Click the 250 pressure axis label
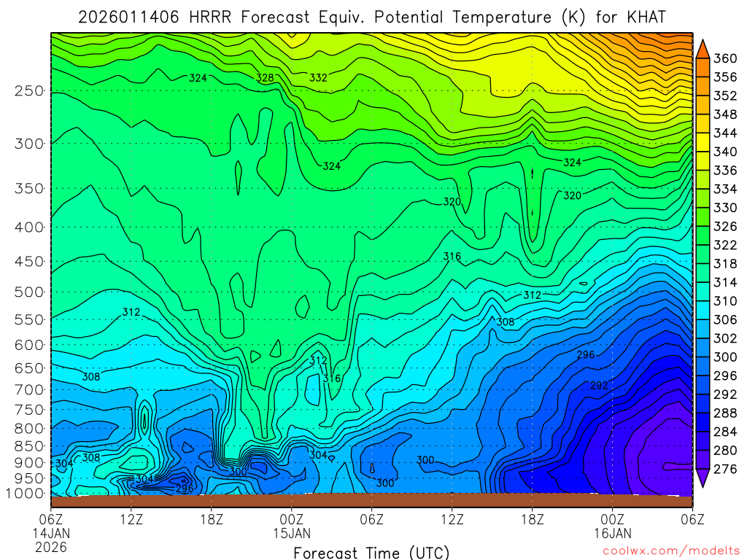Viewport: 747px width, 560px height. coord(29,90)
